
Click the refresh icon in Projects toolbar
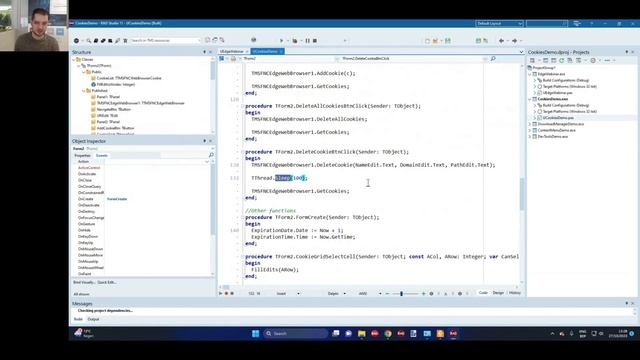point(562,60)
